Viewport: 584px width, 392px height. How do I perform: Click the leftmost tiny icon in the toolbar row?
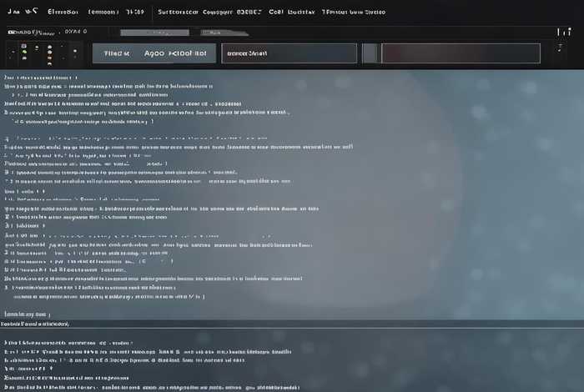pyautogui.click(x=12, y=53)
